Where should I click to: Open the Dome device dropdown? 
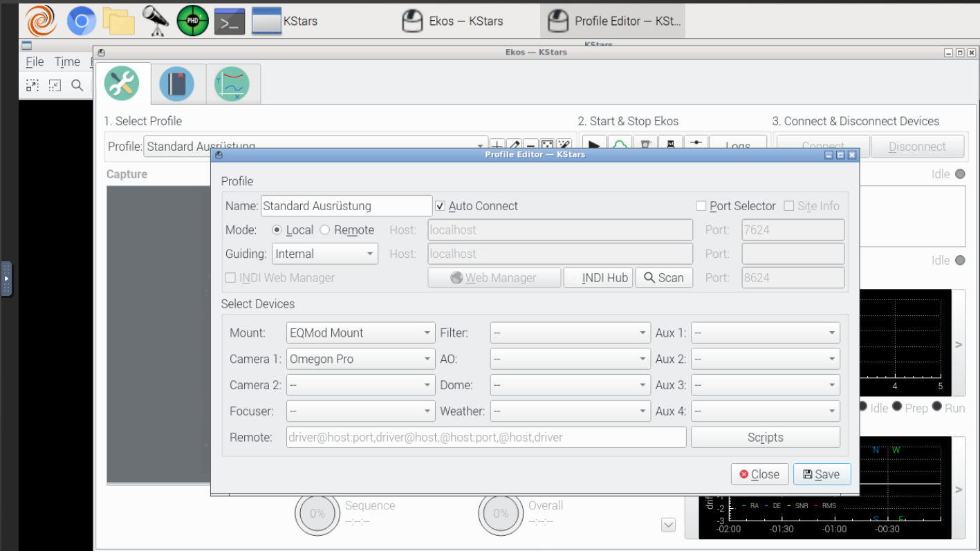570,385
